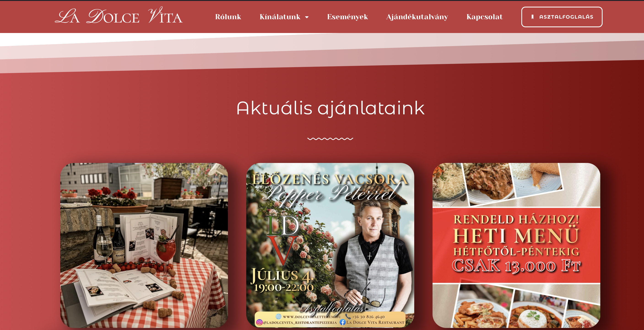Go to the Események page
The image size is (644, 330).
point(347,17)
